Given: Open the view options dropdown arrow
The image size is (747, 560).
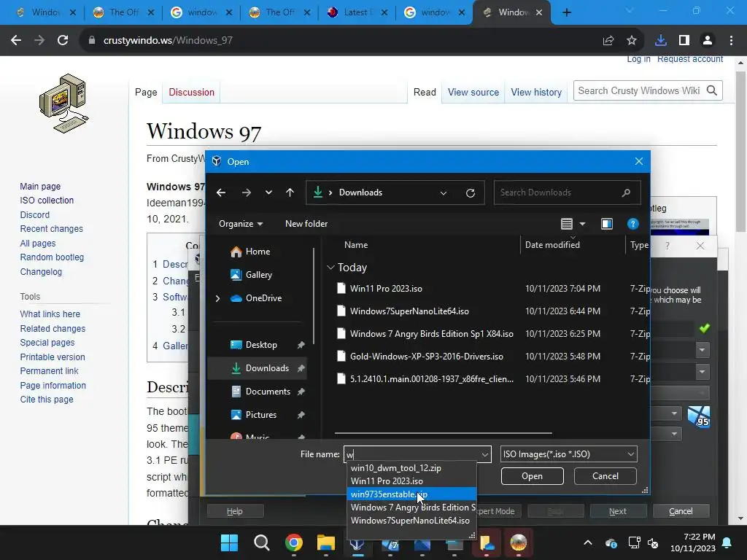Looking at the screenshot, I should (x=582, y=224).
